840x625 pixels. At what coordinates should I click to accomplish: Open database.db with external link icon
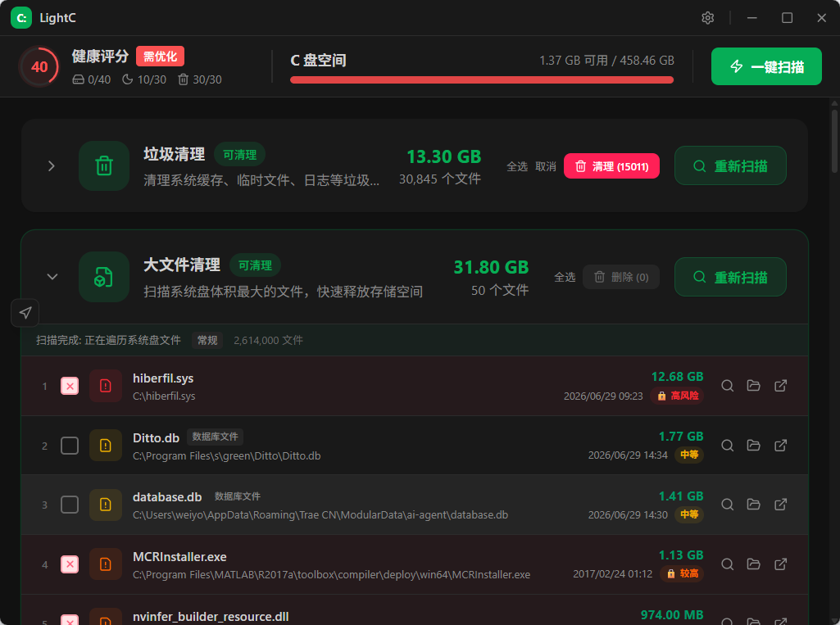coord(780,505)
